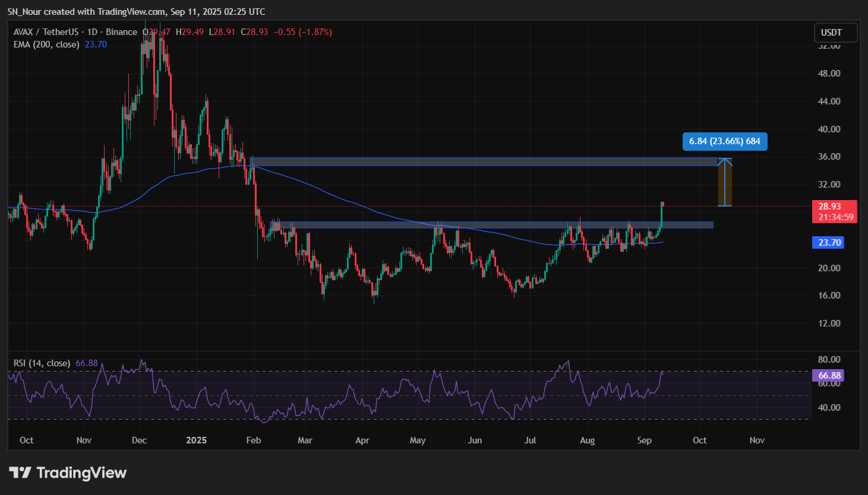This screenshot has height=495, width=868.
Task: Open the AVAX / TetherUS symbol legend
Action: click(75, 32)
